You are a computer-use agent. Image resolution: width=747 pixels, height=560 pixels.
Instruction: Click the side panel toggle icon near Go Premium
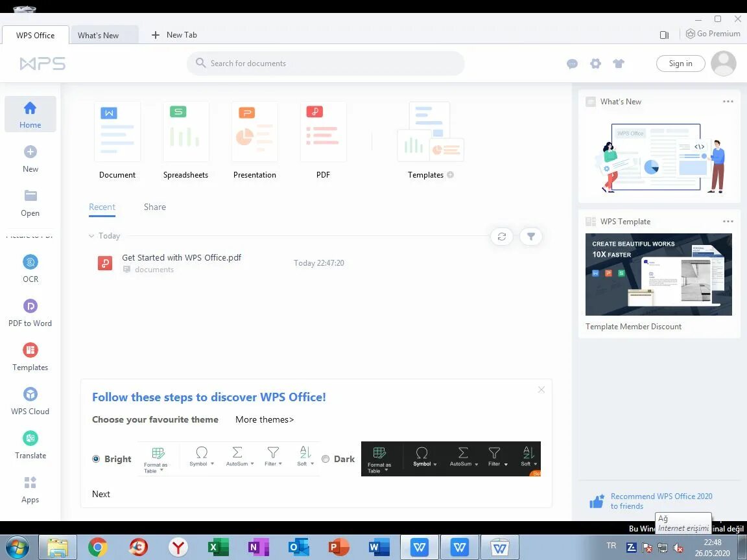click(x=664, y=35)
